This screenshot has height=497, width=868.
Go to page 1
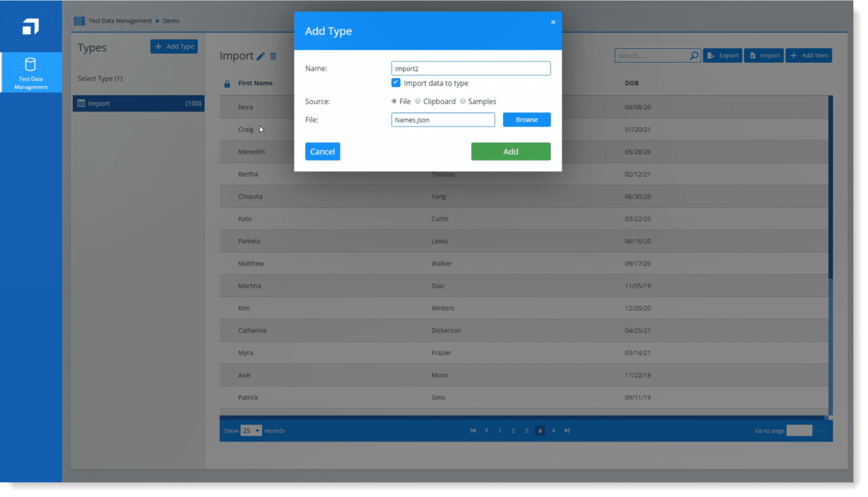pyautogui.click(x=500, y=430)
